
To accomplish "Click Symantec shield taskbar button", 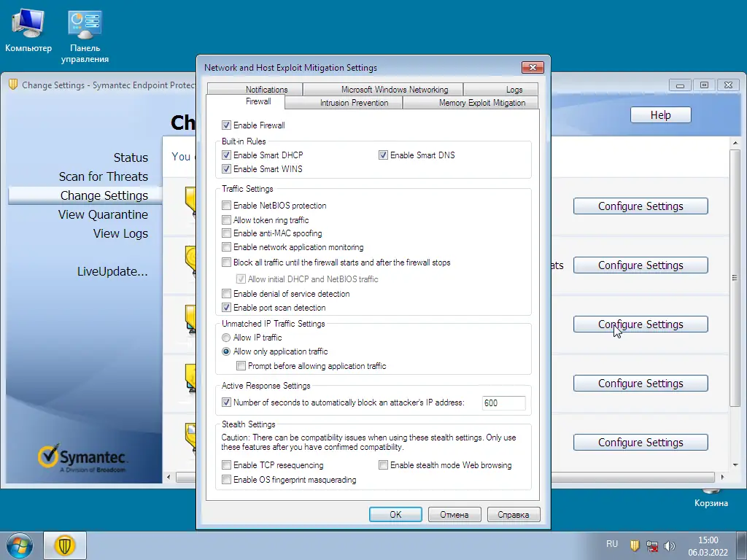I will coord(65,545).
